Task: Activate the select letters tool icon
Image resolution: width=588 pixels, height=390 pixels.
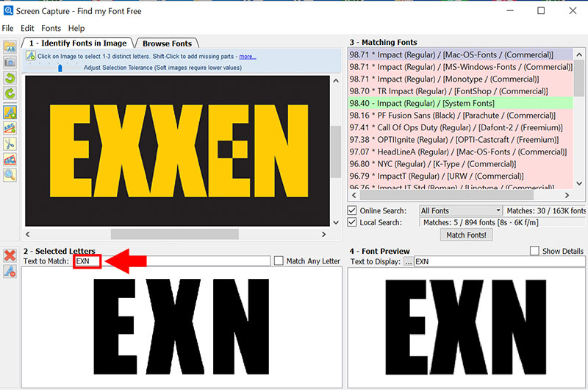Action: click(x=10, y=112)
